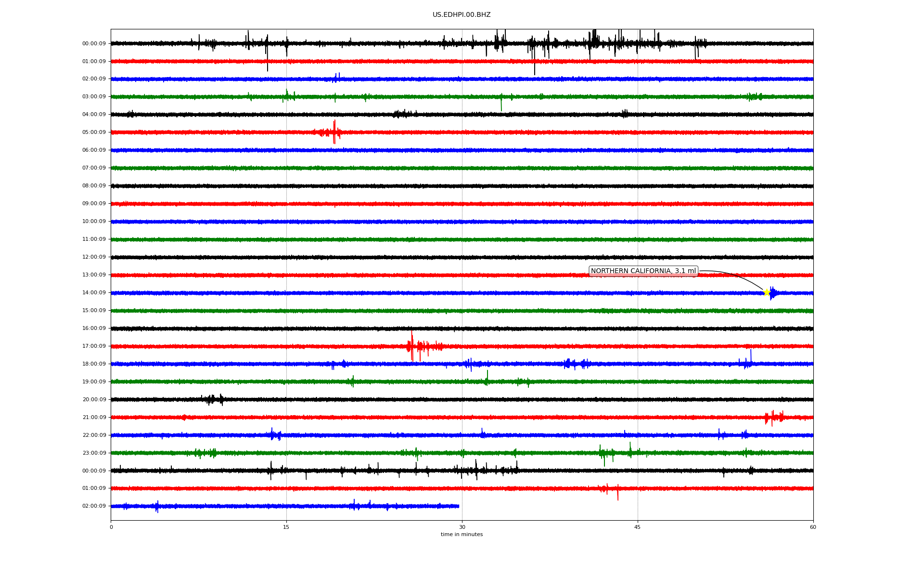
Task: Click the yellow star earthquake marker
Action: coord(767,292)
